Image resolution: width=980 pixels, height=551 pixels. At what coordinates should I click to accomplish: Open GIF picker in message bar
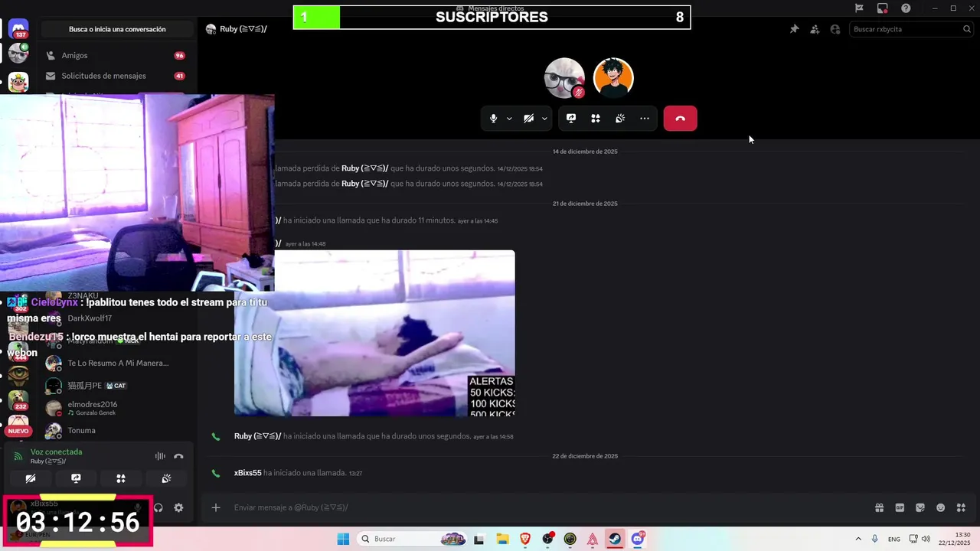(x=900, y=507)
